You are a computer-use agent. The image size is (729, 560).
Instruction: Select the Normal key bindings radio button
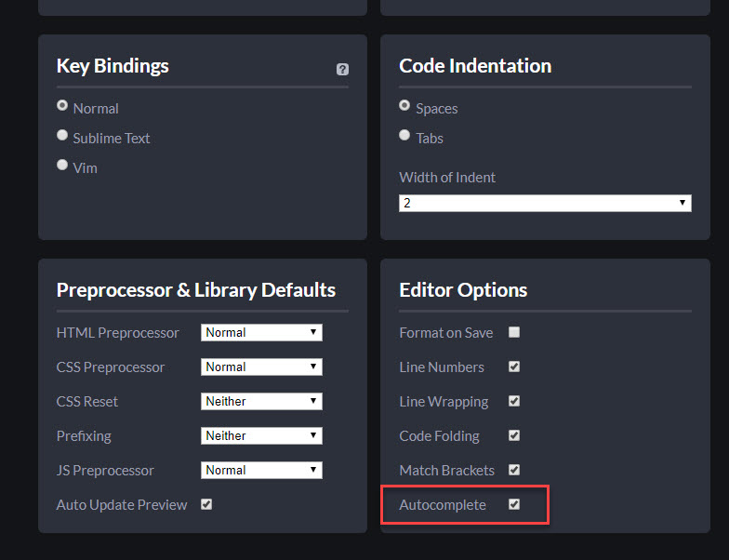click(62, 106)
